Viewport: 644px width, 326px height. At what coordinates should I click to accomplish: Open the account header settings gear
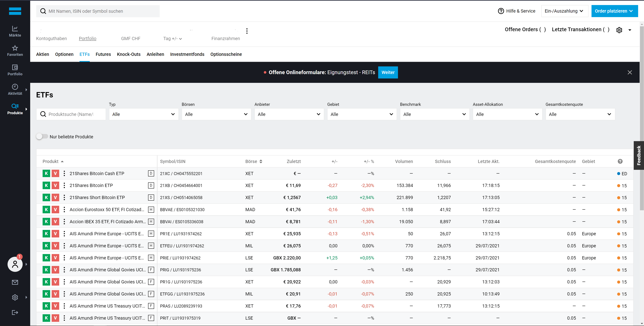(x=619, y=30)
